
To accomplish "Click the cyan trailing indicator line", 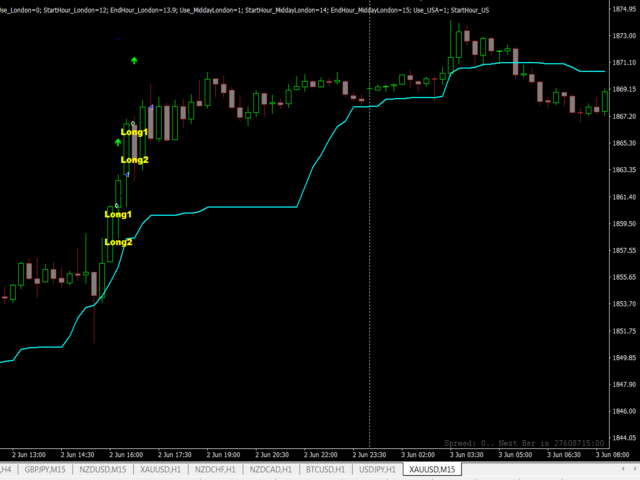I will point(253,207).
